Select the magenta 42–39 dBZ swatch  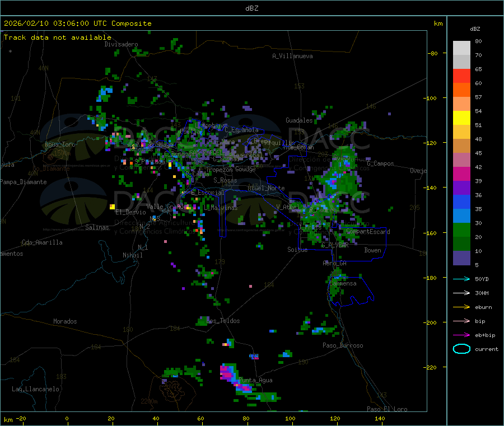tap(461, 174)
